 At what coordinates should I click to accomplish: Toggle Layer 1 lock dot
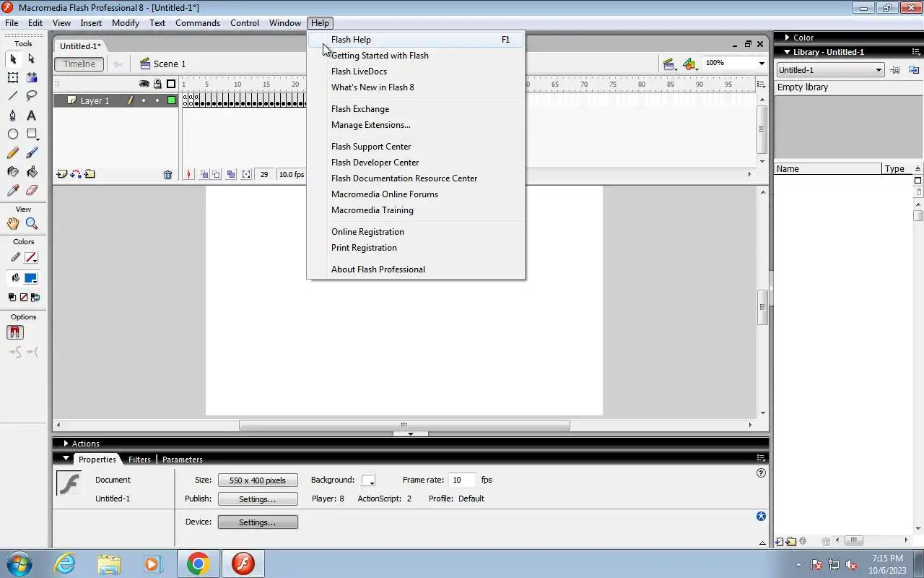157,100
